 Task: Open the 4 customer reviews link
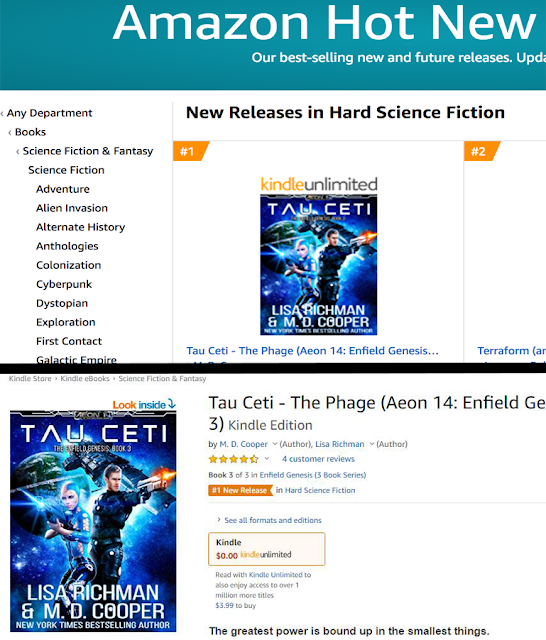point(318,459)
